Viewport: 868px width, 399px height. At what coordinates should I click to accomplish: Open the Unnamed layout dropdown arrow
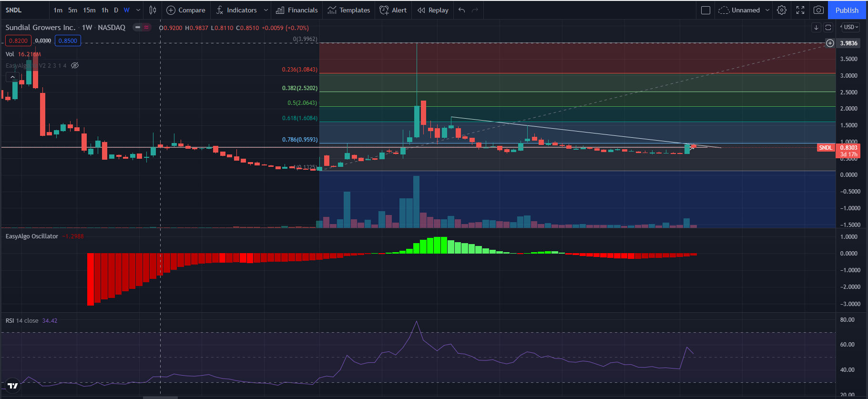point(767,10)
